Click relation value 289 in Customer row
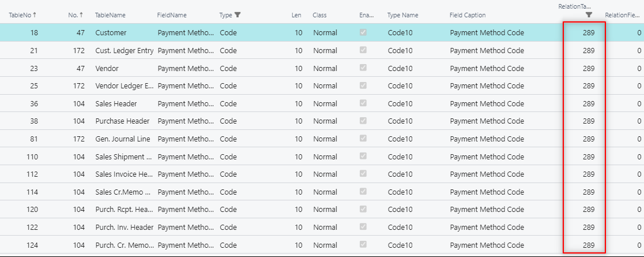The width and height of the screenshot is (644, 257). [588, 33]
